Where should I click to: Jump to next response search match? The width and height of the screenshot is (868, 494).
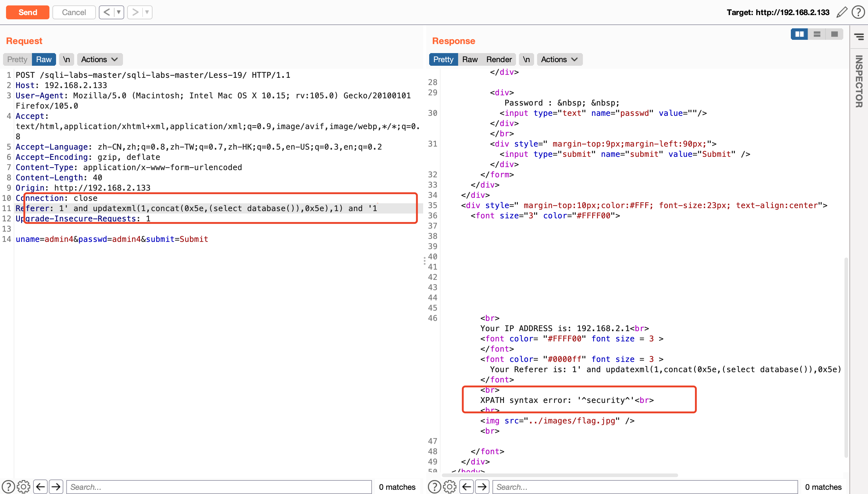[x=482, y=487]
